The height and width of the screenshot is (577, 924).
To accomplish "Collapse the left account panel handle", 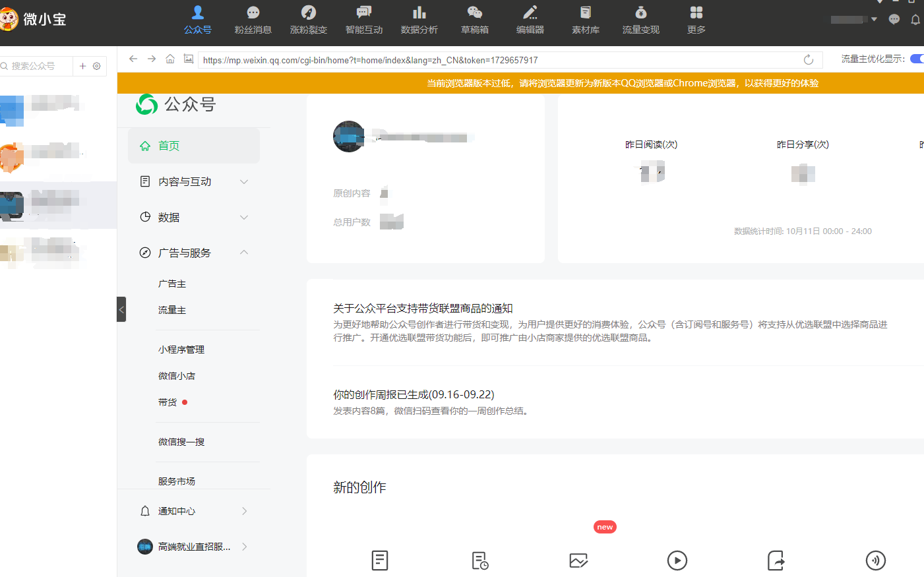I will (x=121, y=309).
